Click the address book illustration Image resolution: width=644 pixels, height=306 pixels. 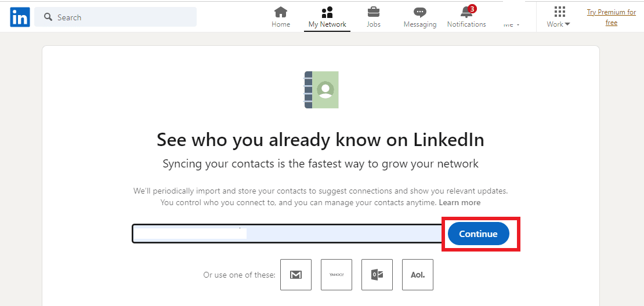tap(321, 90)
